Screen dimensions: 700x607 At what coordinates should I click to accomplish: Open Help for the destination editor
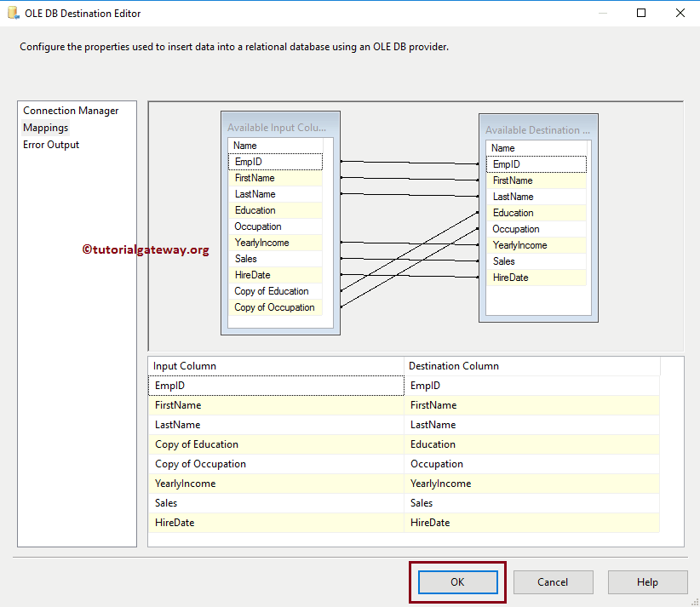tap(647, 582)
